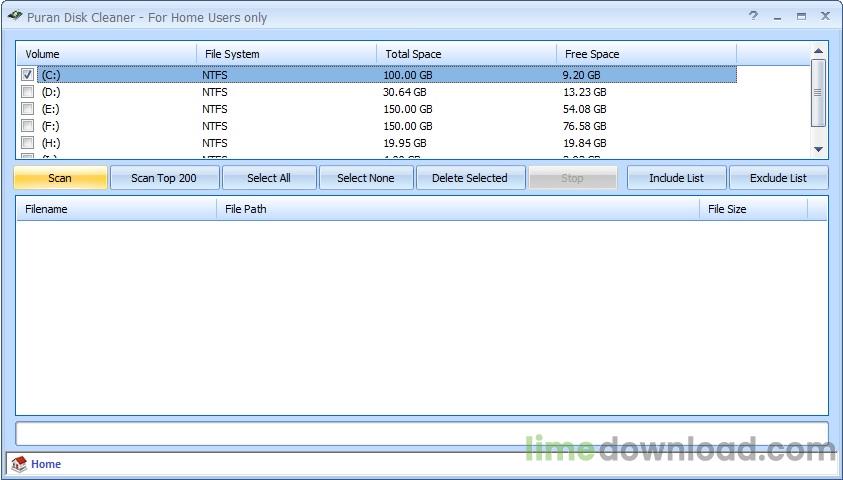Open the Include List
The image size is (843, 480).
(x=676, y=178)
